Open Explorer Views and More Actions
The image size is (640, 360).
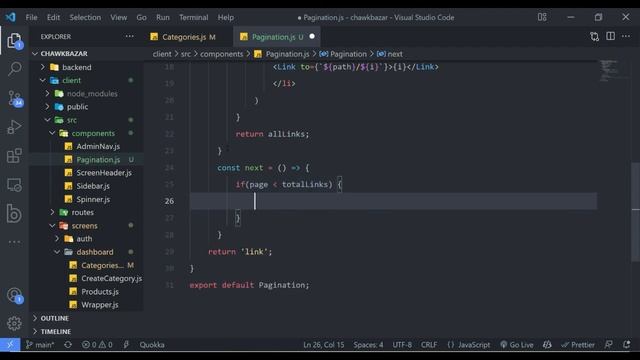point(129,36)
